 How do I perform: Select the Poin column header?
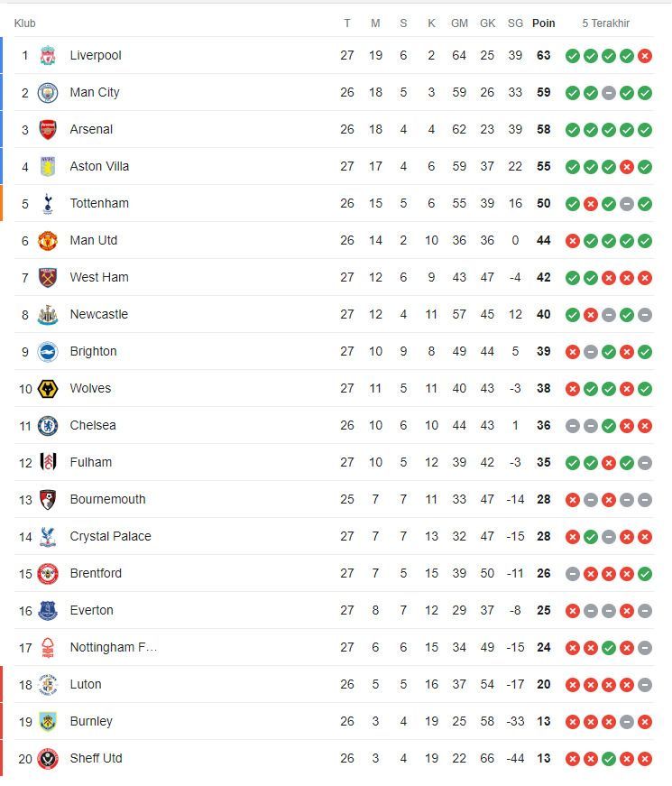(x=543, y=23)
